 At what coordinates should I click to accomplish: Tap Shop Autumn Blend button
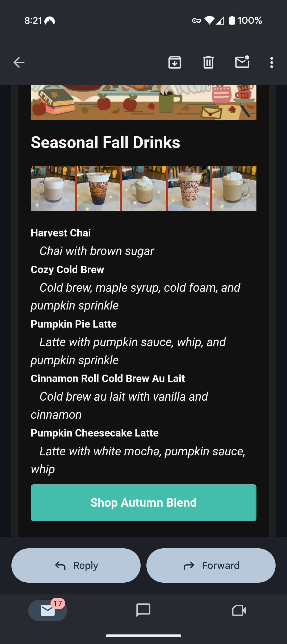[x=143, y=503]
